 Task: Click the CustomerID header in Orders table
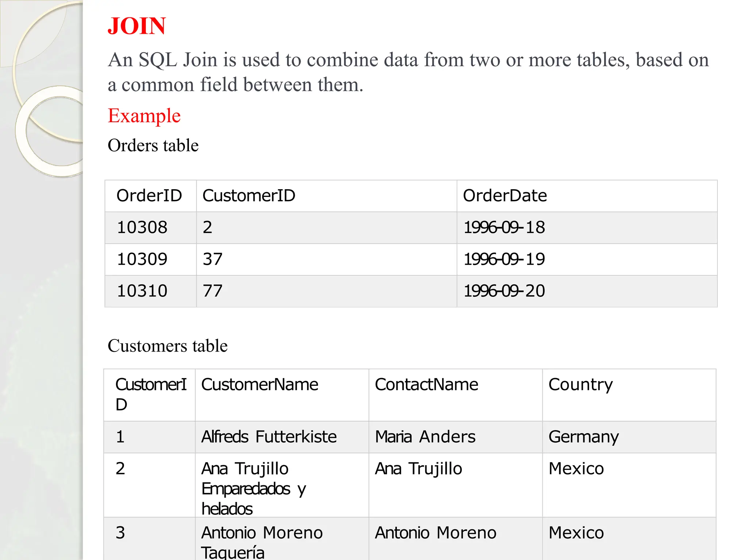pyautogui.click(x=249, y=196)
